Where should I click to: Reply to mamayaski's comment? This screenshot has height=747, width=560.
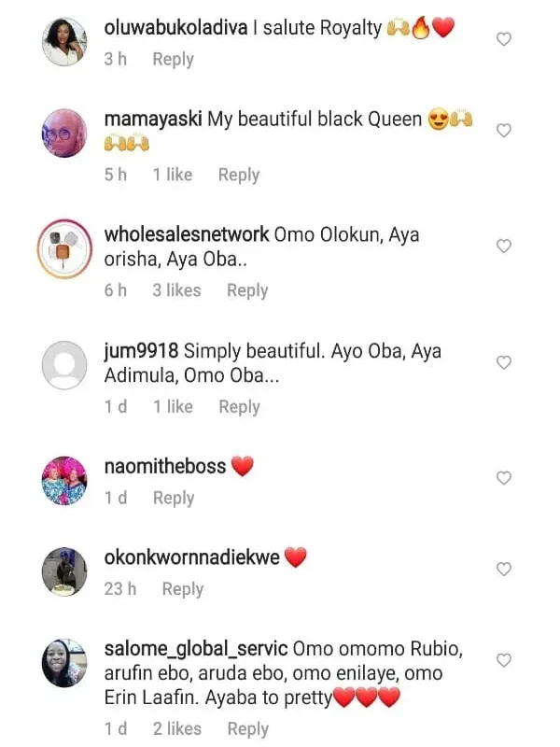tap(239, 175)
